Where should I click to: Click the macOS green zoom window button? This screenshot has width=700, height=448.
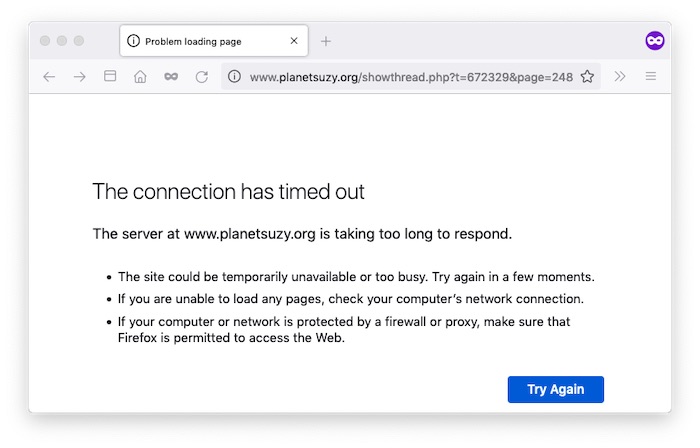79,41
